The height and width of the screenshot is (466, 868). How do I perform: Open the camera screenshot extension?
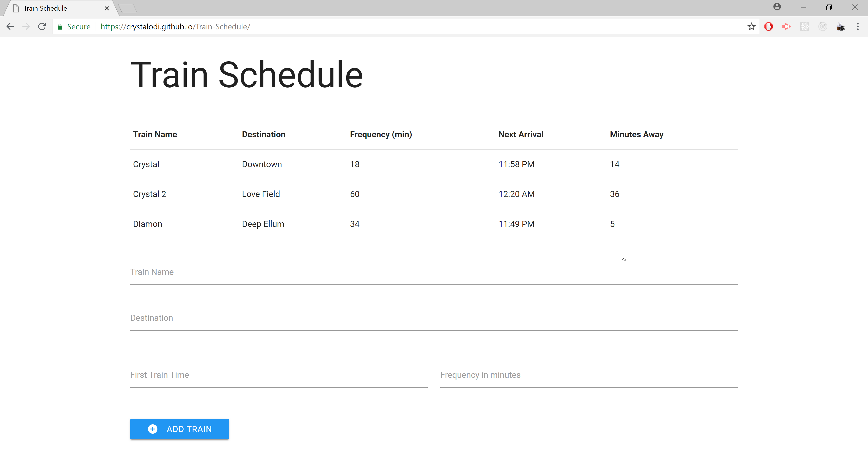841,27
